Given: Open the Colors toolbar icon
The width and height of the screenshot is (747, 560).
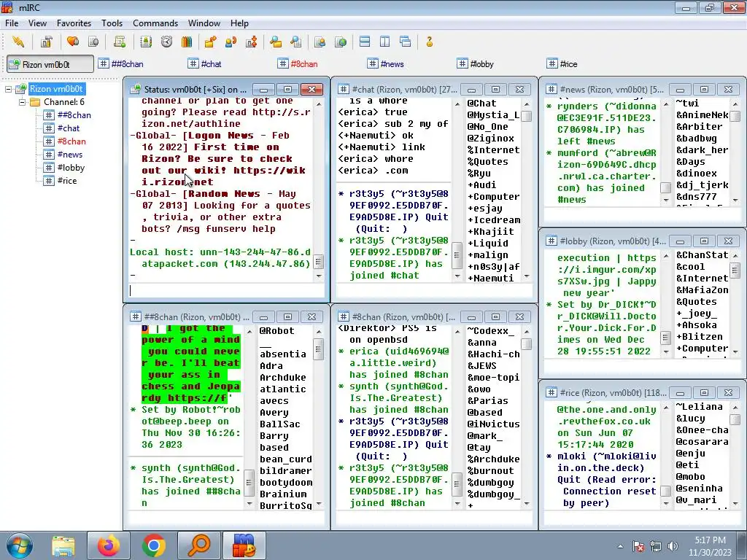Looking at the screenshot, I should [187, 42].
